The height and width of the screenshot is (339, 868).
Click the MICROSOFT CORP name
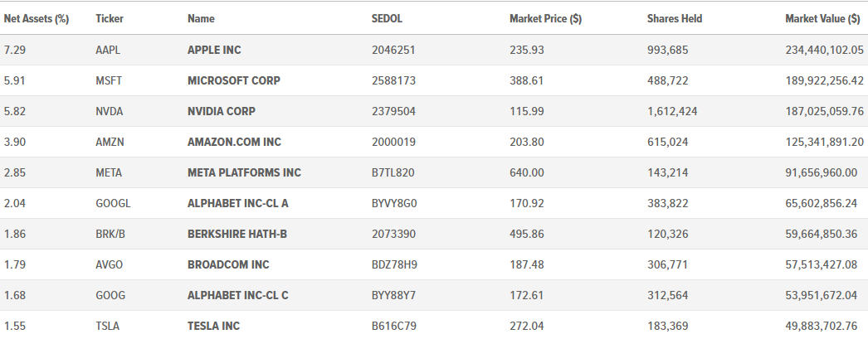click(234, 80)
